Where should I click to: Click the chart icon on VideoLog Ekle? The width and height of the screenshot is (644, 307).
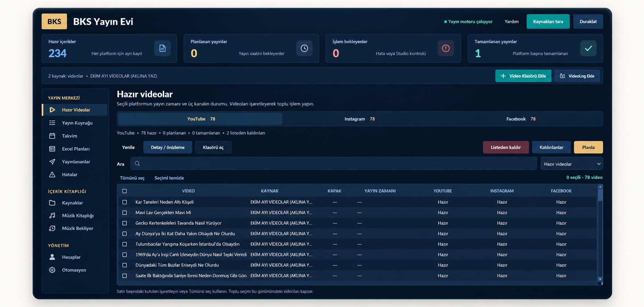(562, 76)
